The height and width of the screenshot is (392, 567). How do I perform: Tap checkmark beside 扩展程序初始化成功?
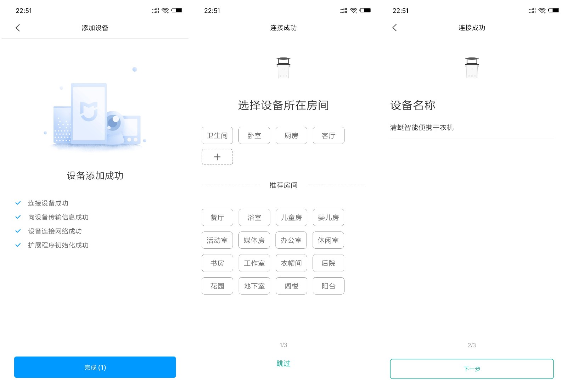(18, 245)
